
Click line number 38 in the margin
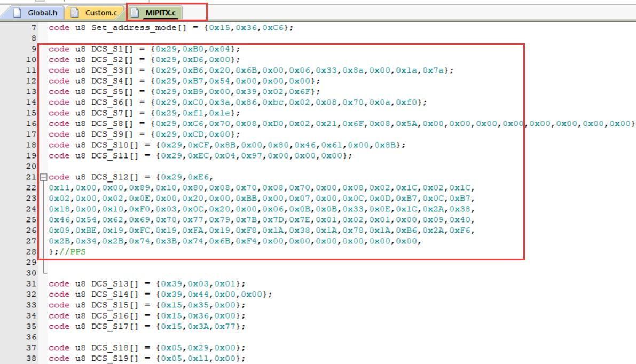pyautogui.click(x=31, y=358)
